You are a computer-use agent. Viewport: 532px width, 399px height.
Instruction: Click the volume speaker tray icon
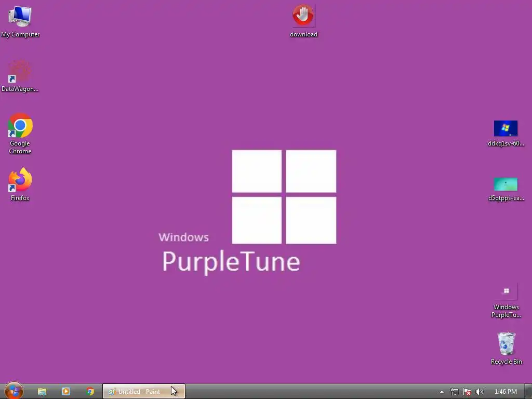[479, 392]
